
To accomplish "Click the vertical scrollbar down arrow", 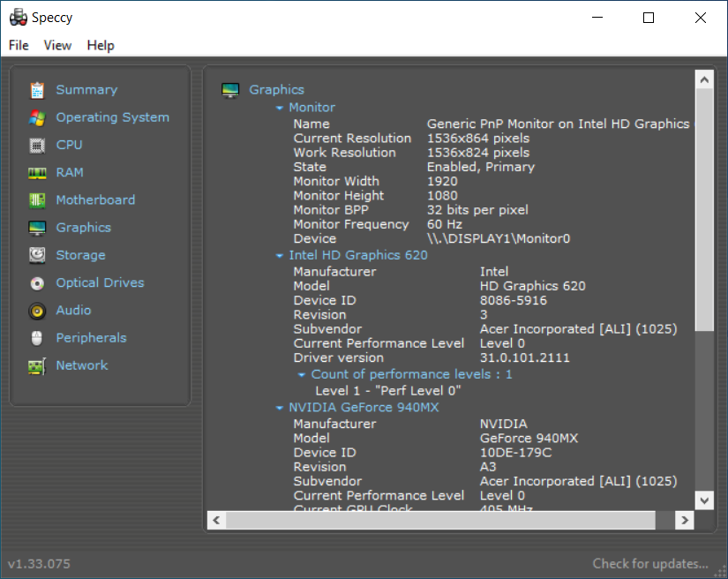I will (x=704, y=500).
